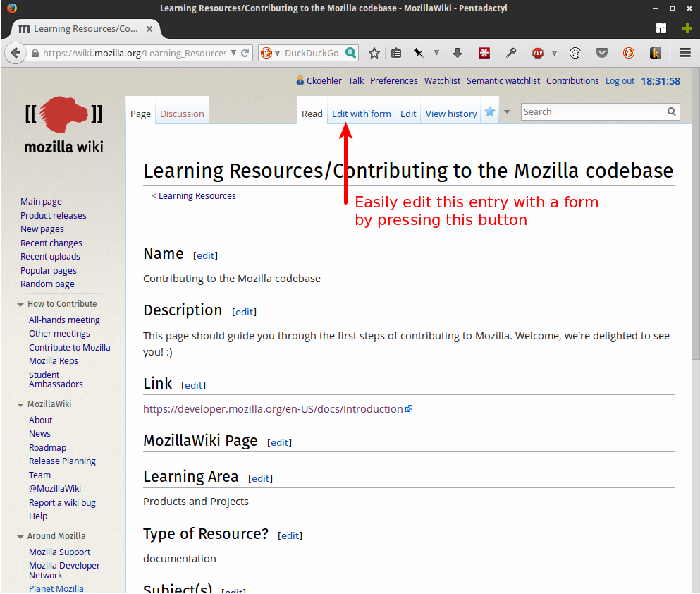The height and width of the screenshot is (594, 700).
Task: Open the Semantic watchlist link
Action: click(x=503, y=81)
